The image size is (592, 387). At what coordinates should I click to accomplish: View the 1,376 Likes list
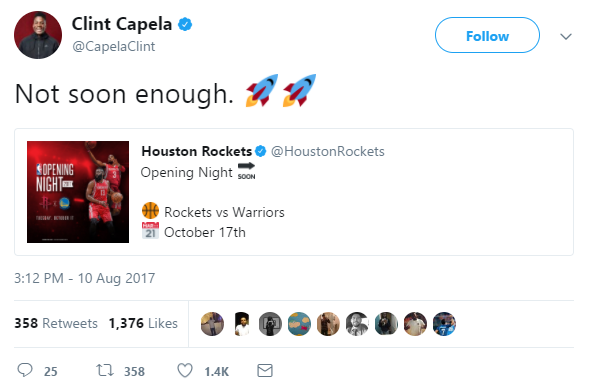(x=143, y=323)
